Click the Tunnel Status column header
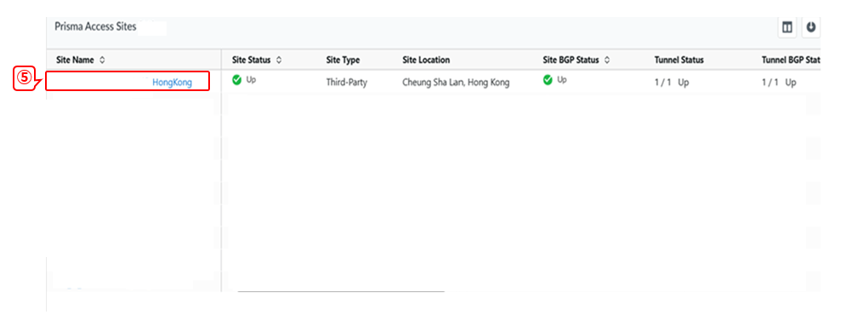 pyautogui.click(x=678, y=60)
